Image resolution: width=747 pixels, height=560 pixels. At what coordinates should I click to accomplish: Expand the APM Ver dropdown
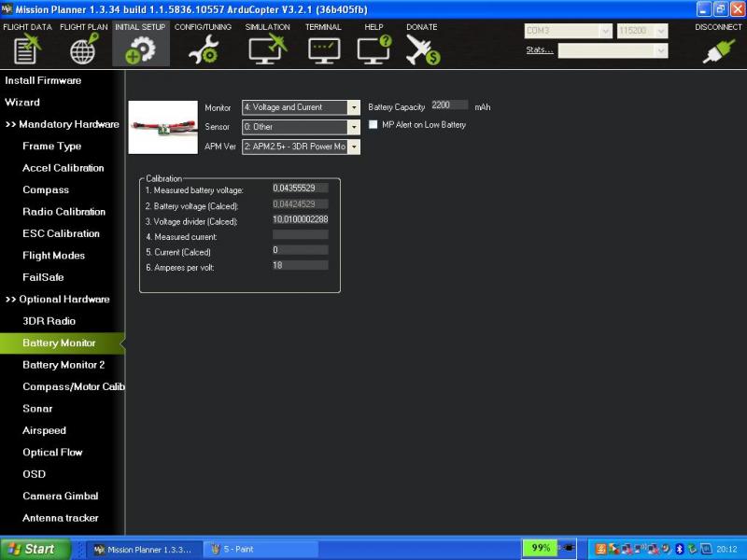[354, 147]
